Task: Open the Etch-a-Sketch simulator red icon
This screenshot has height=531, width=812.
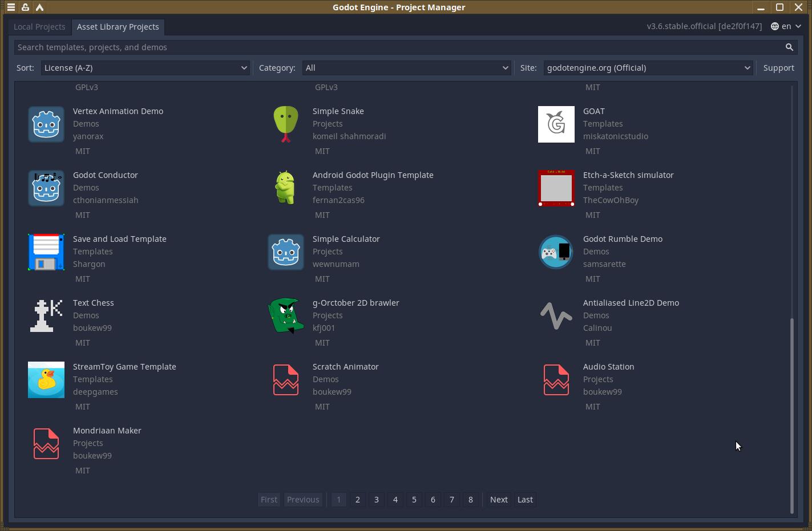Action: [x=556, y=188]
